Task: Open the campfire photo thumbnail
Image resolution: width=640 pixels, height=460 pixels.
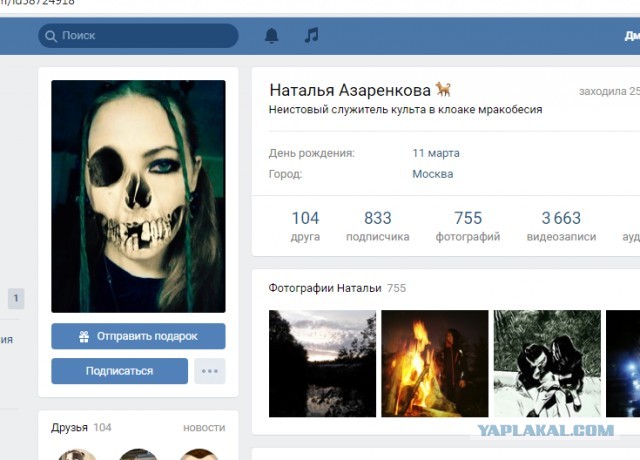Action: point(435,364)
